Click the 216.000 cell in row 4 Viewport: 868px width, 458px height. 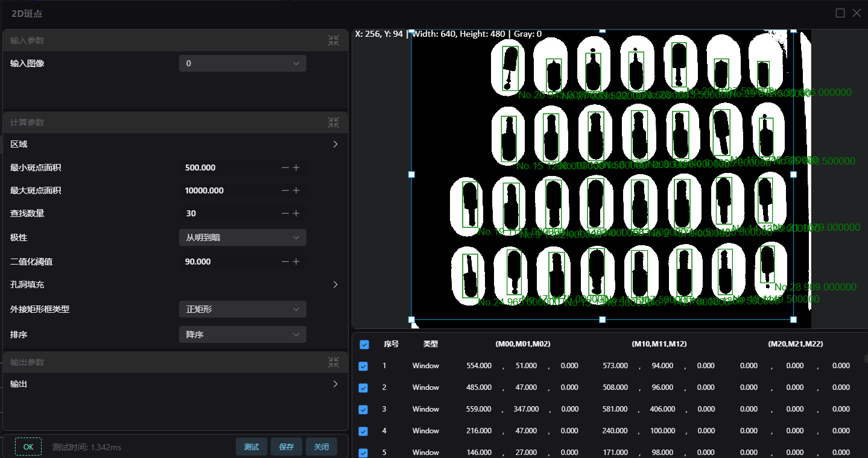pos(479,431)
